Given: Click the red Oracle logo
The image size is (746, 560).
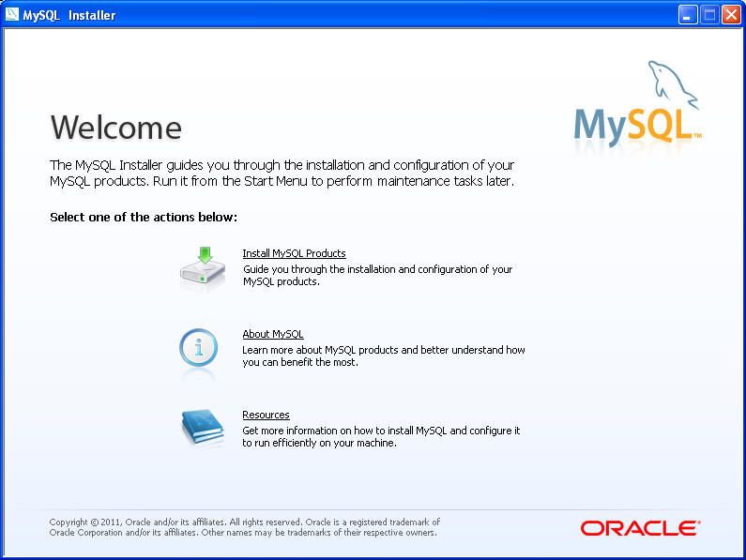Looking at the screenshot, I should [x=640, y=528].
